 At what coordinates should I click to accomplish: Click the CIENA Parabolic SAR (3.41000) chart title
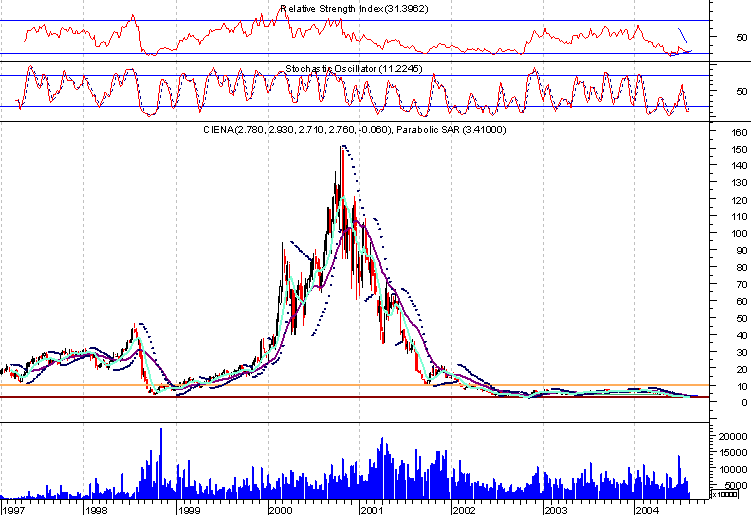pos(354,129)
